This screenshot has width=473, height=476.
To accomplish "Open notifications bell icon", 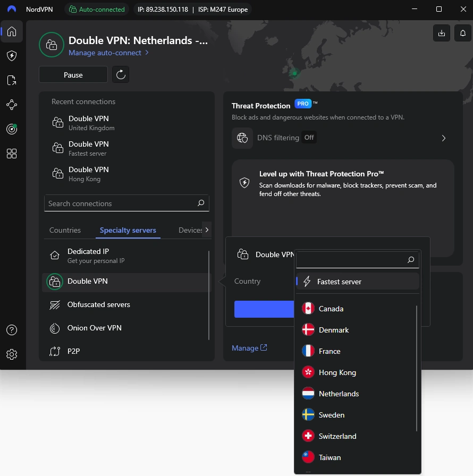I will coord(462,33).
